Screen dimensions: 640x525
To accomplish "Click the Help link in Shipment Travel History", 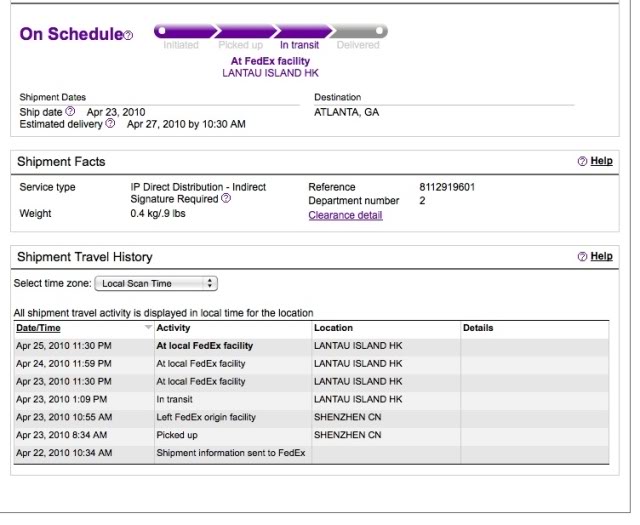I will (602, 257).
